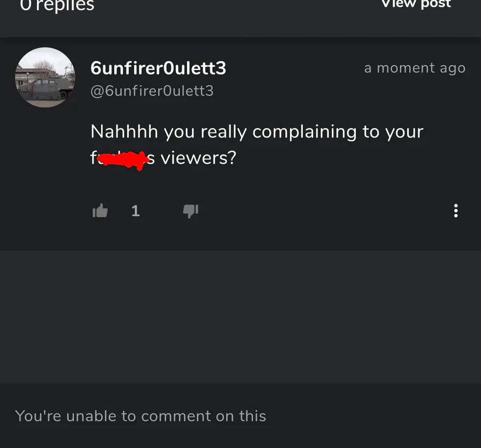Open 6unfirer0ulett3's profile picture
481x448 pixels.
[x=45, y=78]
